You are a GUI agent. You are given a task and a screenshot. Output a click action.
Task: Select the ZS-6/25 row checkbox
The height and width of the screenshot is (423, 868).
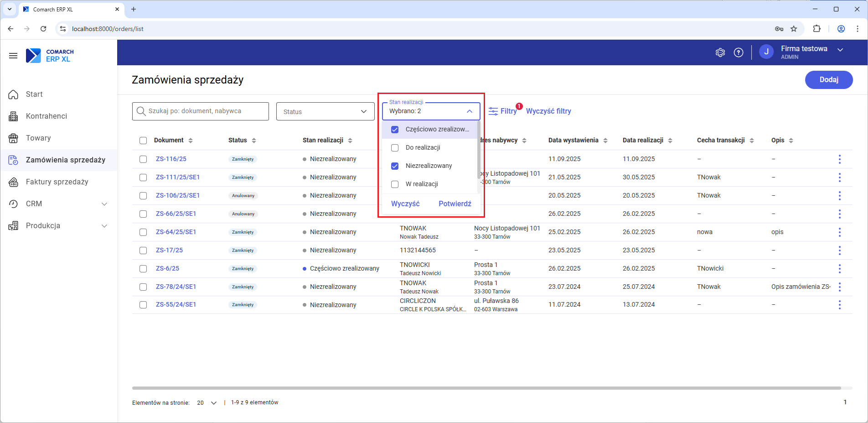(143, 269)
